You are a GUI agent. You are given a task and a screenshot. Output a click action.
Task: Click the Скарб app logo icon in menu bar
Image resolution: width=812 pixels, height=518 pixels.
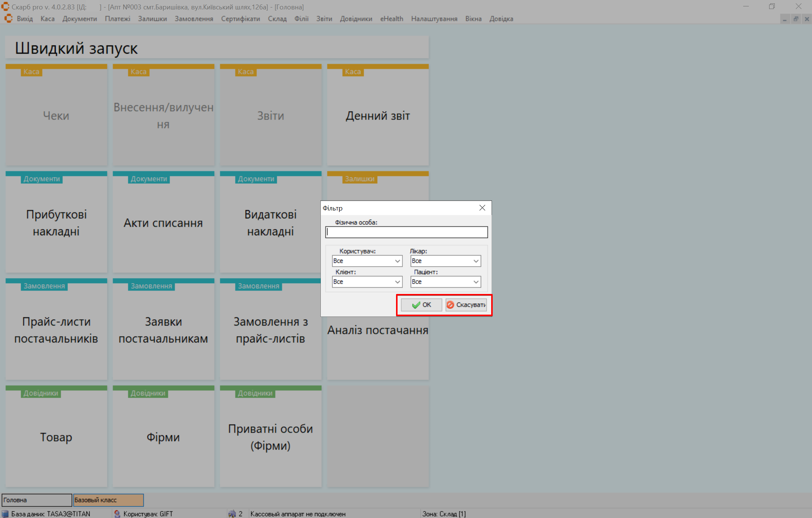coord(8,19)
